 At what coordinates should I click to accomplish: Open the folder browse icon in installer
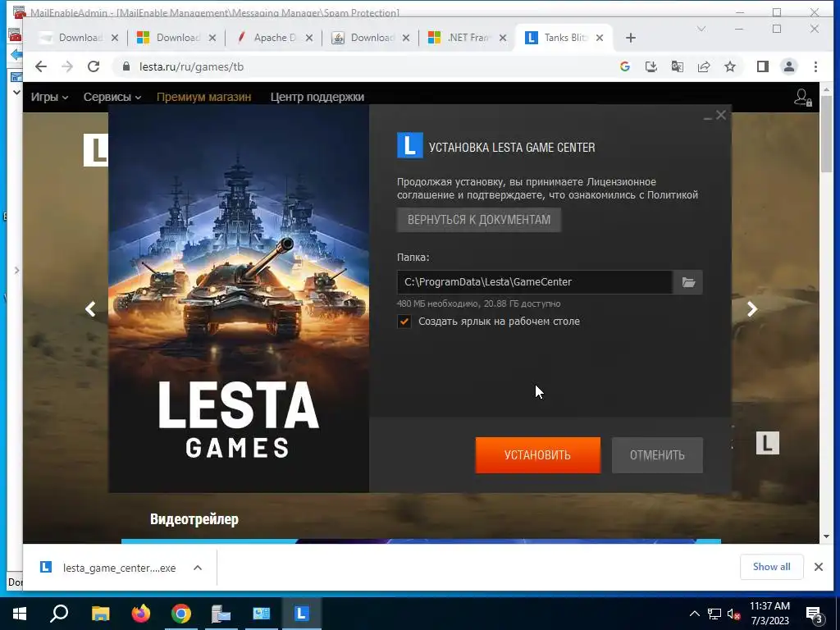(688, 282)
